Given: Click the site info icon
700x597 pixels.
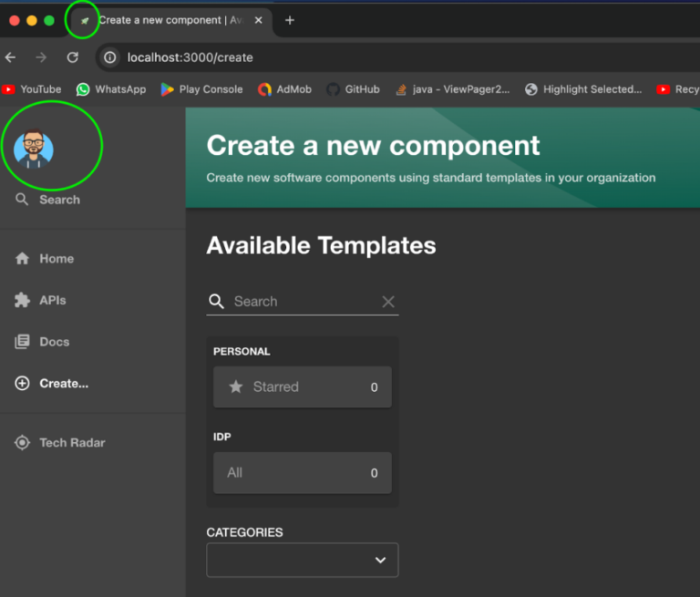Looking at the screenshot, I should 109,57.
